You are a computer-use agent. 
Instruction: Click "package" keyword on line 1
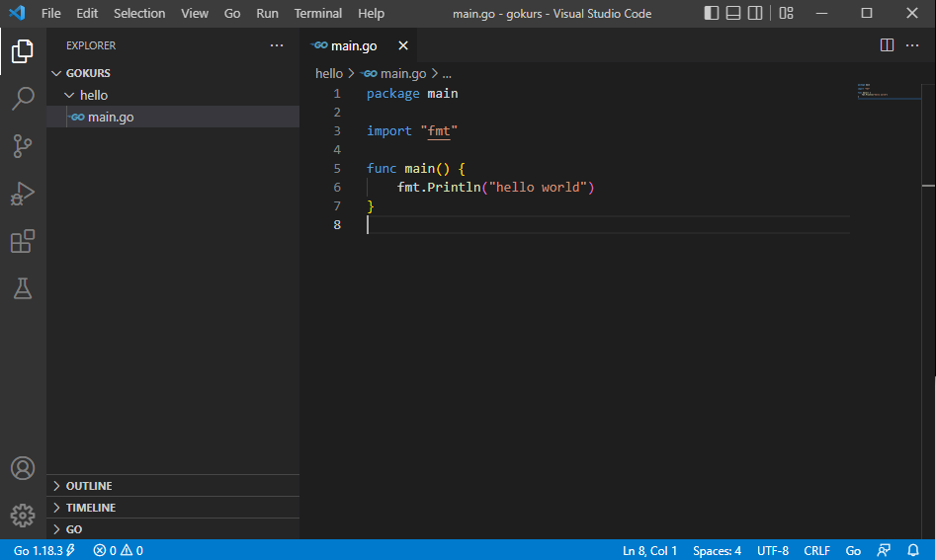392,94
